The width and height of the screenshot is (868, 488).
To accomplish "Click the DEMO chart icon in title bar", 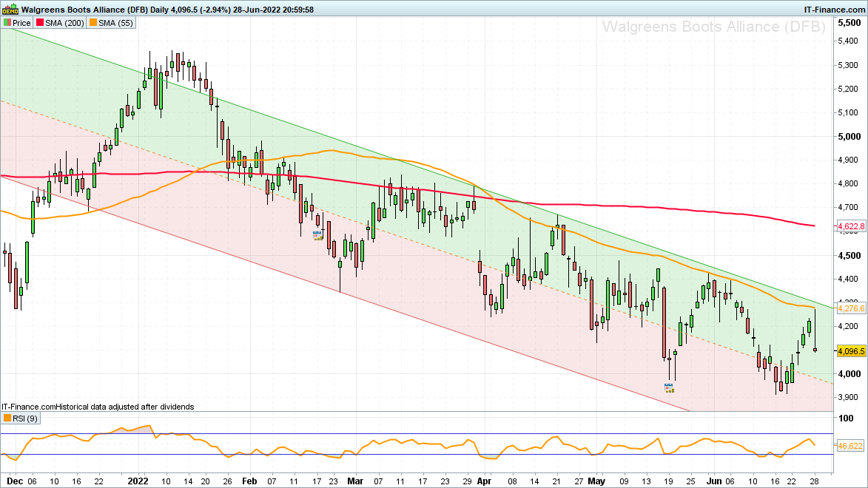I will tap(10, 9).
